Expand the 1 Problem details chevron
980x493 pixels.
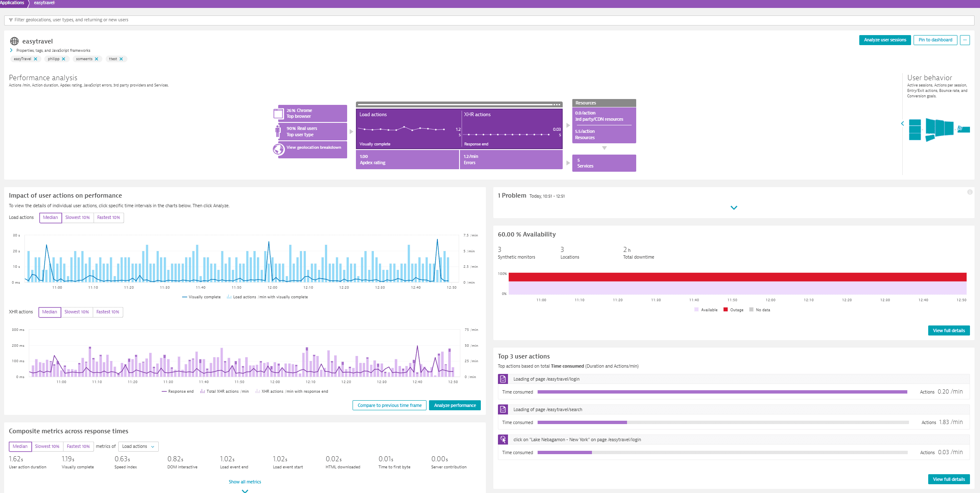(734, 207)
